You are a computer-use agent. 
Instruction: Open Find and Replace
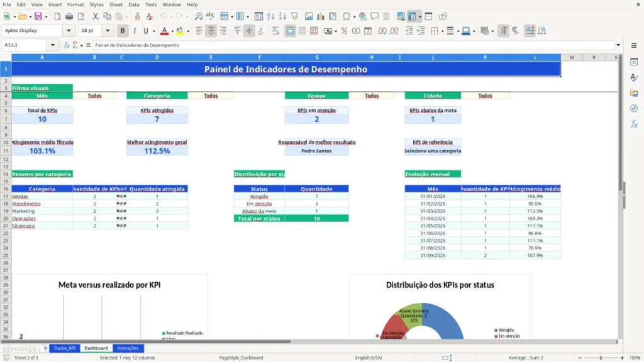pyautogui.click(x=198, y=16)
